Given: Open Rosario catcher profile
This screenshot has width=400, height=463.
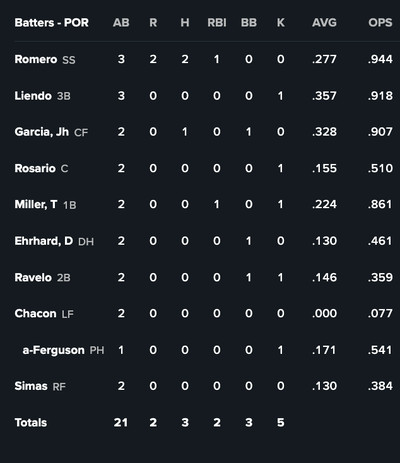Looking at the screenshot, I should 35,168.
